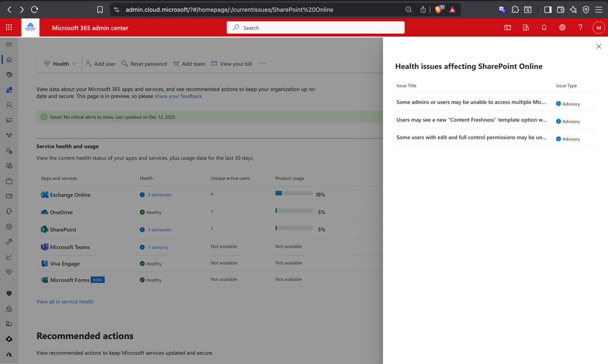Screen dimensions: 608x364
Task: Close the SharePoint health issues panel
Action: [599, 46]
